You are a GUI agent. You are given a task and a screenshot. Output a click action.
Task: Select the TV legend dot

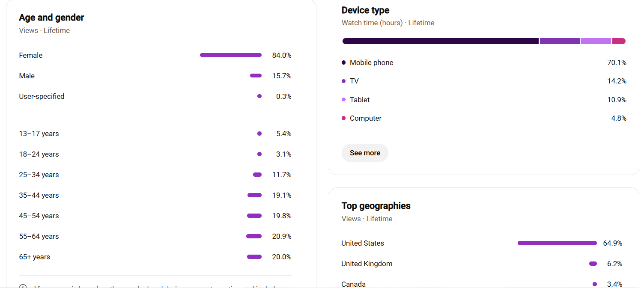(343, 81)
